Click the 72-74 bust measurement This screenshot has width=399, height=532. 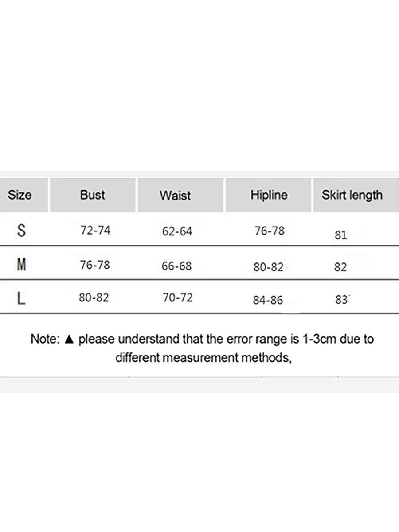(95, 231)
